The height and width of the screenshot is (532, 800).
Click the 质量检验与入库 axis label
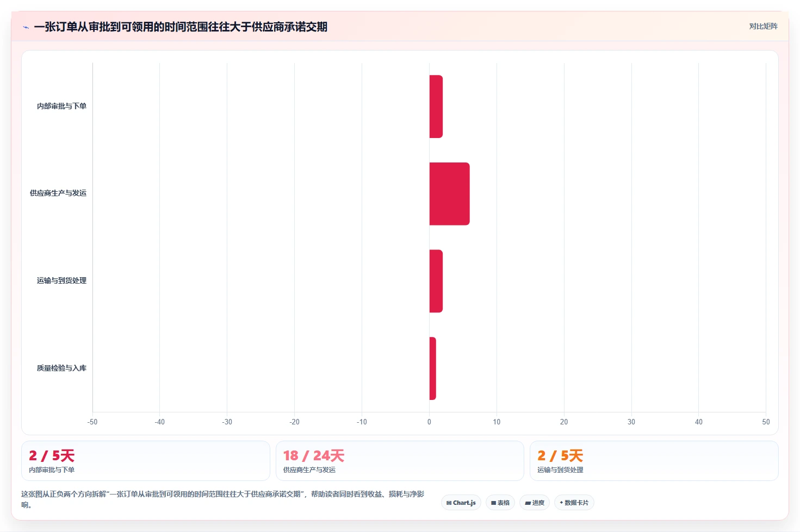[x=61, y=368]
